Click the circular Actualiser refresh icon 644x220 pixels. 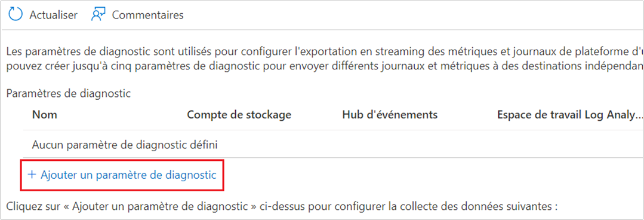click(x=16, y=15)
